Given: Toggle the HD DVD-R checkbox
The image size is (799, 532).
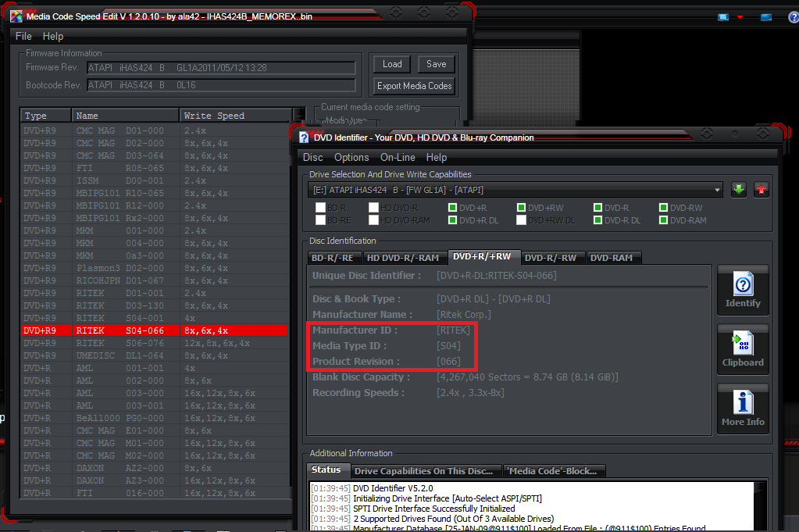Looking at the screenshot, I should click(373, 207).
